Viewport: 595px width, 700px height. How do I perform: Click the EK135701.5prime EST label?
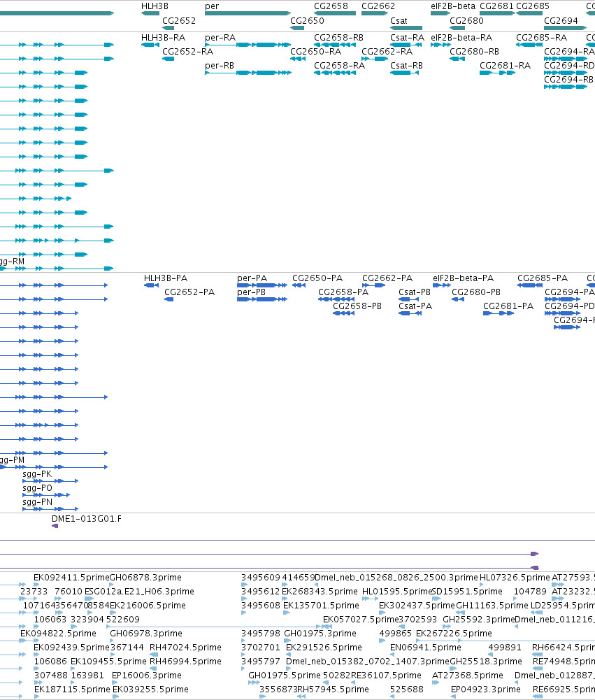click(321, 606)
